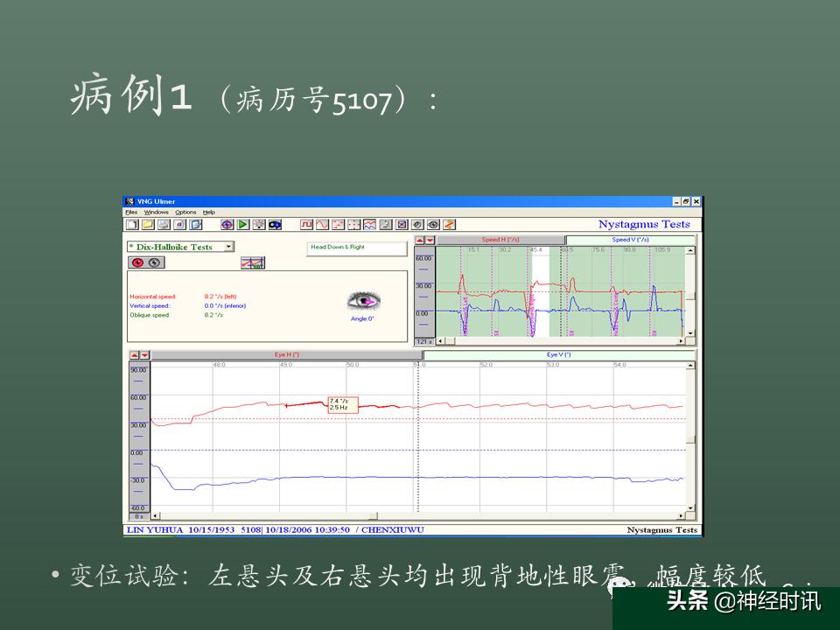This screenshot has height=630, width=840.
Task: Switch to the Speed V tab
Action: [x=630, y=240]
